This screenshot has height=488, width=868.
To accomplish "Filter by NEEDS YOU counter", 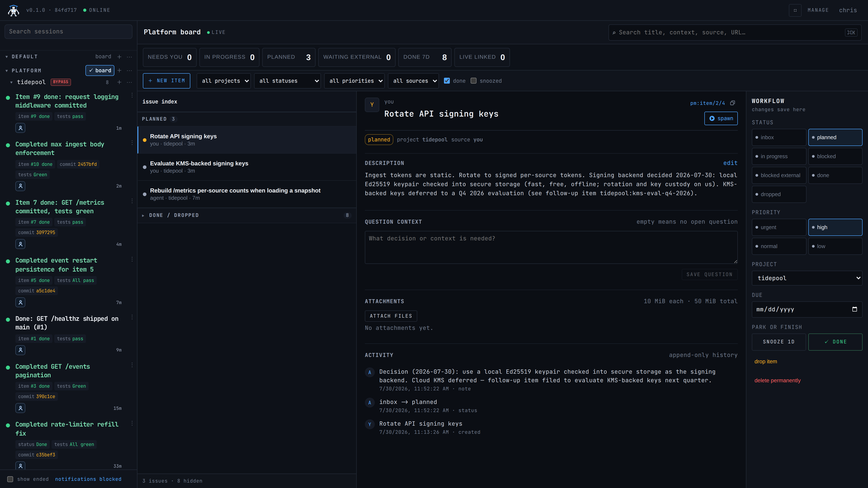I will (170, 57).
